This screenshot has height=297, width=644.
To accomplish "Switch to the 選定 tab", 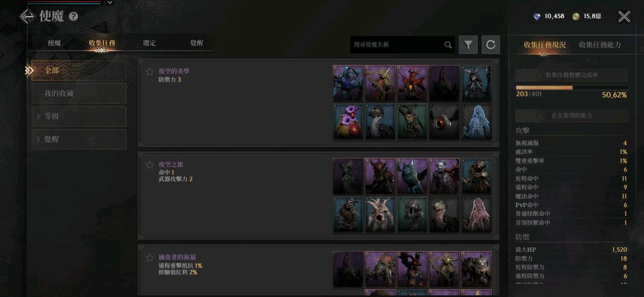I will [x=149, y=43].
